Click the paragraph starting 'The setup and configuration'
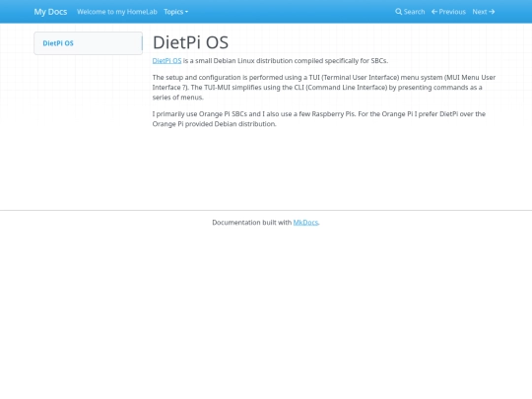This screenshot has width=532, height=399. pos(324,88)
